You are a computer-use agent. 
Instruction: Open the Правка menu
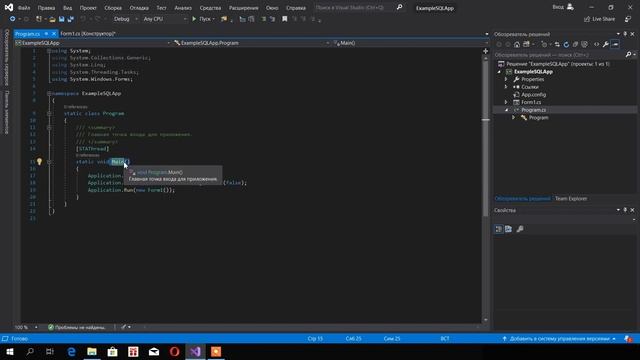[x=46, y=8]
